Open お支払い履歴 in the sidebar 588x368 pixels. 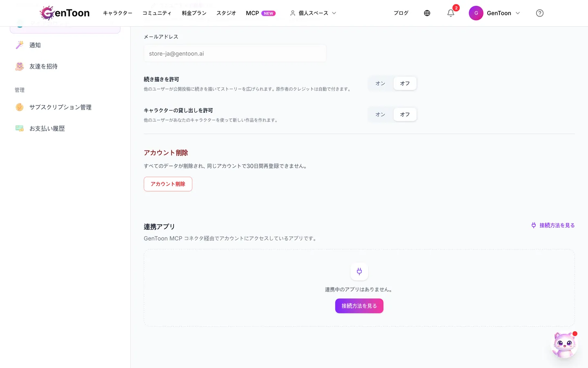[x=65, y=128]
